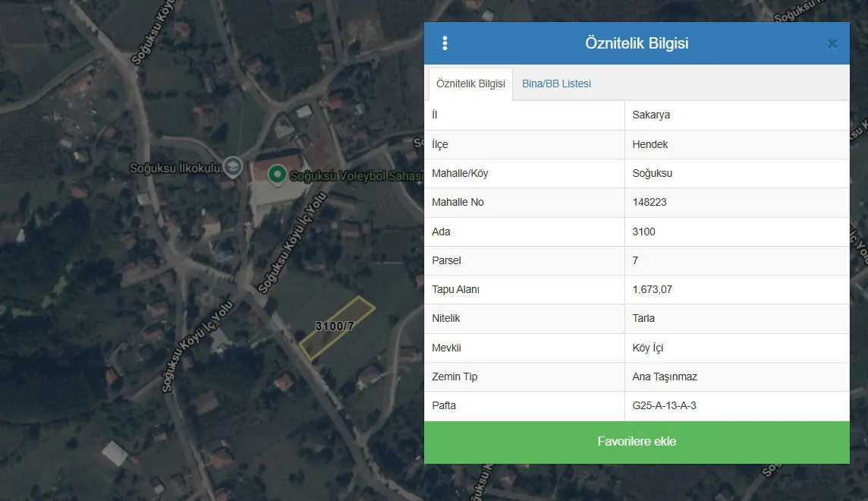Image resolution: width=868 pixels, height=501 pixels.
Task: Click the Nitelik value Tarla
Action: pyautogui.click(x=643, y=318)
